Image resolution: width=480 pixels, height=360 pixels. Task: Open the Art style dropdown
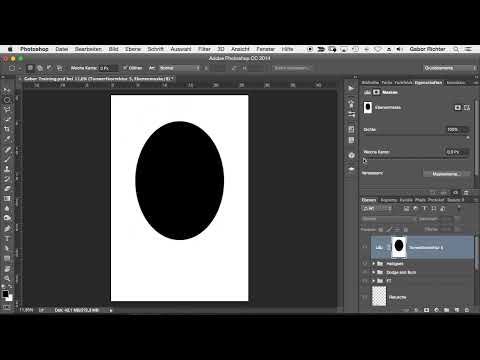tap(179, 68)
